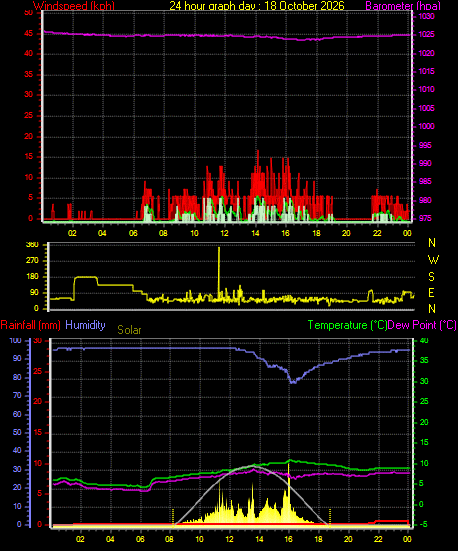Click the "E" compass direction label
This screenshot has height=551, width=458.
pyautogui.click(x=431, y=292)
